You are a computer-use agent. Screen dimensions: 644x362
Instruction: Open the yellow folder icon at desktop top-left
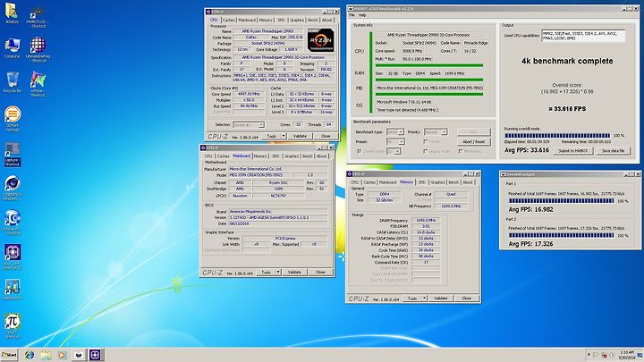point(12,13)
